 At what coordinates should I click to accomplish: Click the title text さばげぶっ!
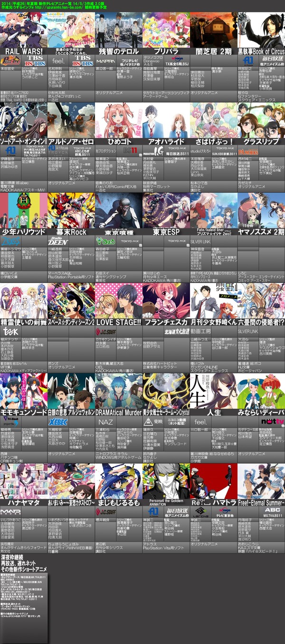coord(214,141)
